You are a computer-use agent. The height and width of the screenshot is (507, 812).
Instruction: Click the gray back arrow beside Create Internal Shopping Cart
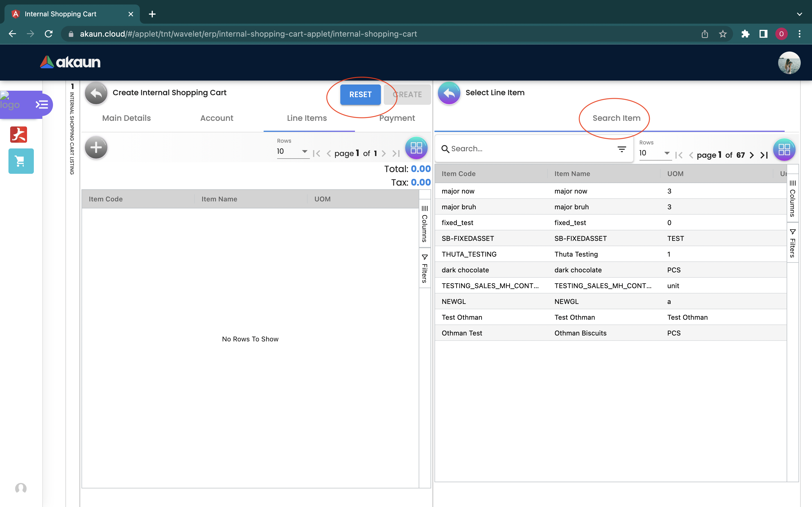coord(96,93)
